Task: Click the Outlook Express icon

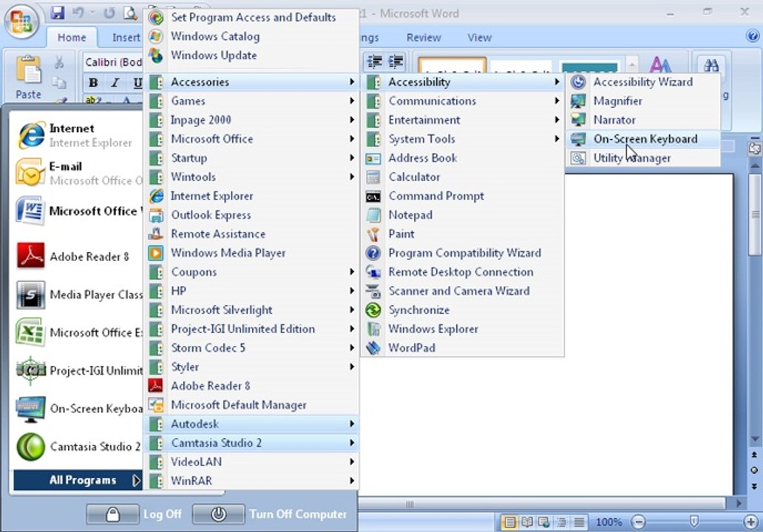Action: (156, 215)
